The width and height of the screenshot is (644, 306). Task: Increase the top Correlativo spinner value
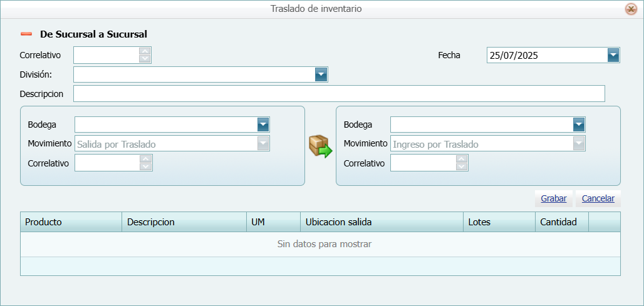click(x=145, y=51)
